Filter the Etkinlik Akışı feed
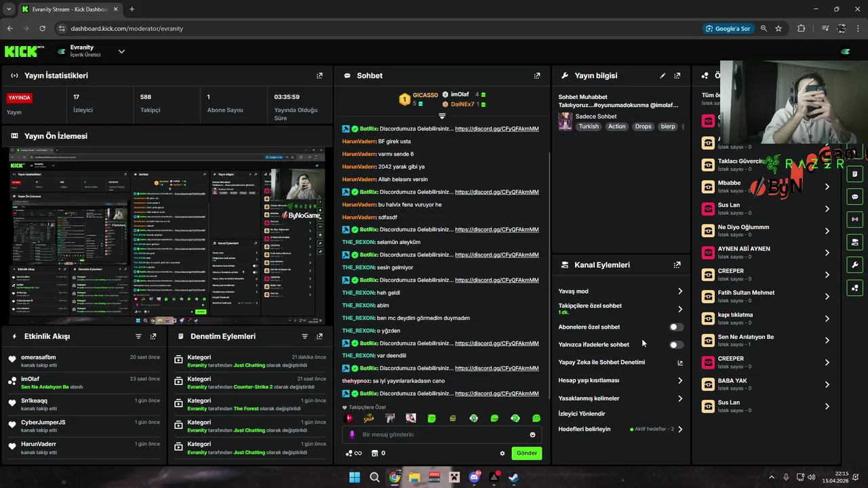Screen dimensions: 868x488 coord(138,336)
